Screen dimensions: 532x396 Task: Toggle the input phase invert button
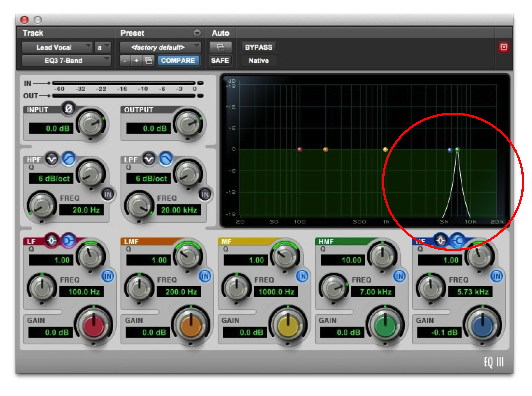coord(69,109)
